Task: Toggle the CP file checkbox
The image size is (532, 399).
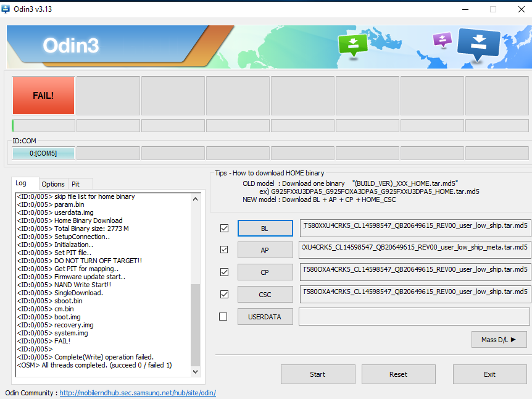Action: [x=224, y=272]
